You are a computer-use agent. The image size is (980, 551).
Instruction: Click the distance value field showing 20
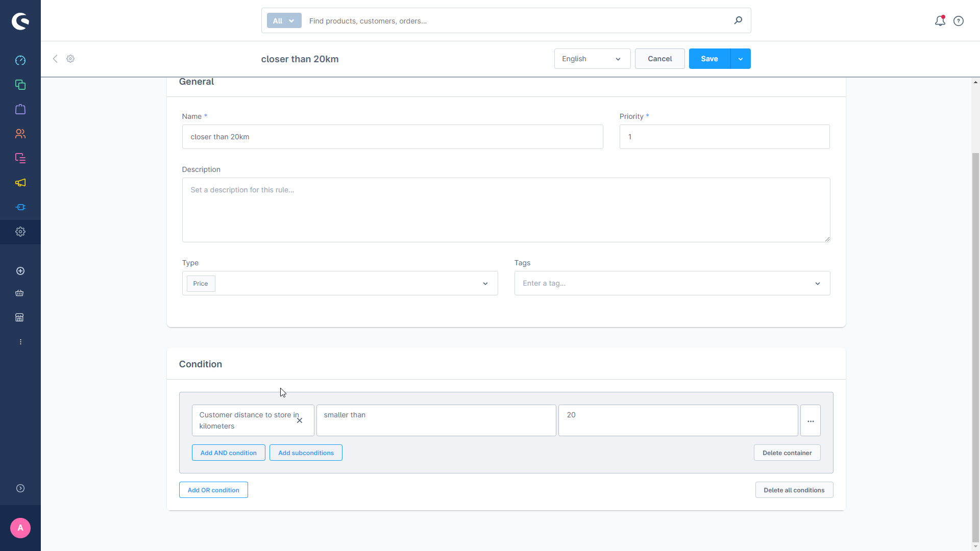point(678,420)
